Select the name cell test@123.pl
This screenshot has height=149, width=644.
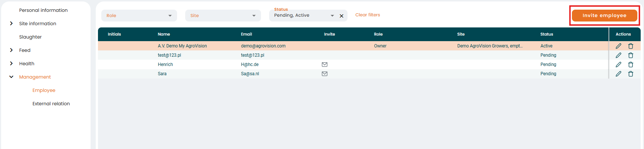coord(169,55)
